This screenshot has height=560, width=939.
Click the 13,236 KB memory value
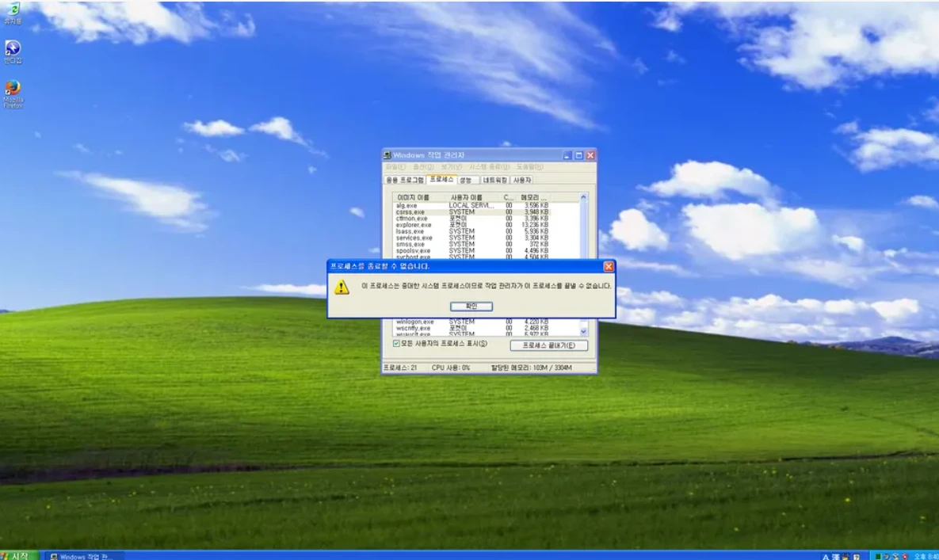(535, 225)
